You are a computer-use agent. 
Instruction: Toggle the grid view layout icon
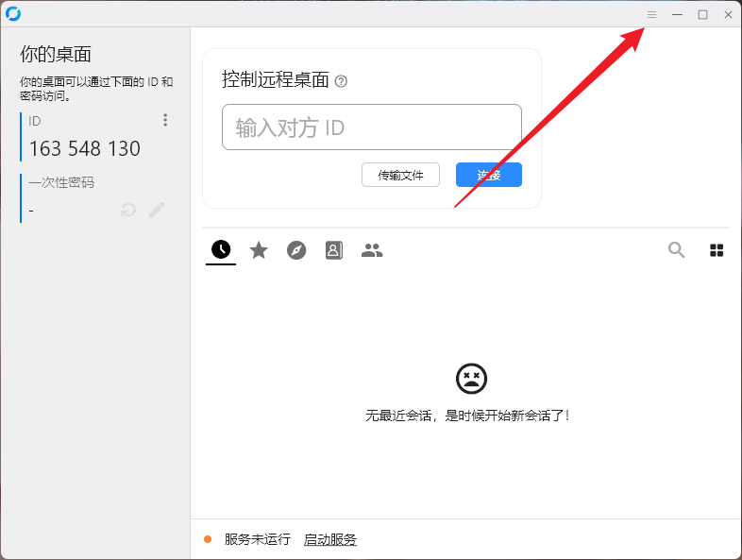717,250
